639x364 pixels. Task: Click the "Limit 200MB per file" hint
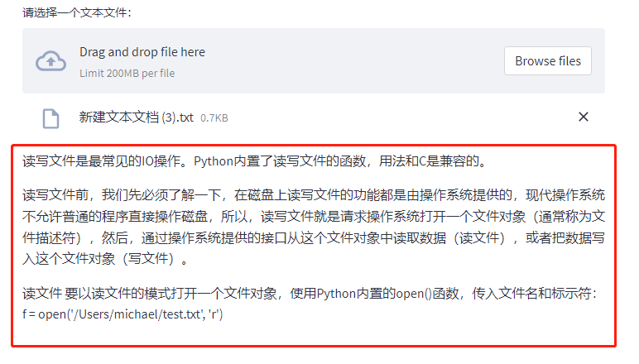coord(127,74)
